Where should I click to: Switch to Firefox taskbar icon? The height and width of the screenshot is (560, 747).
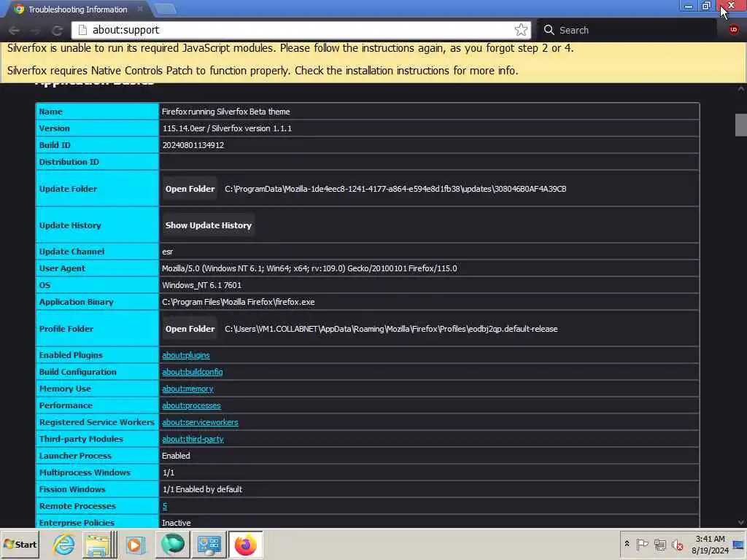click(245, 544)
